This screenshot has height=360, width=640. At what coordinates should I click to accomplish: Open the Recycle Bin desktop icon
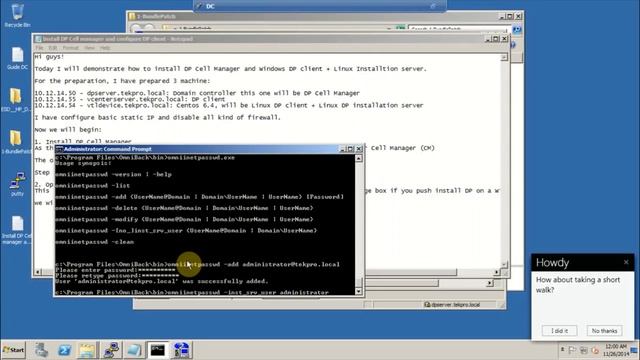pyautogui.click(x=17, y=16)
